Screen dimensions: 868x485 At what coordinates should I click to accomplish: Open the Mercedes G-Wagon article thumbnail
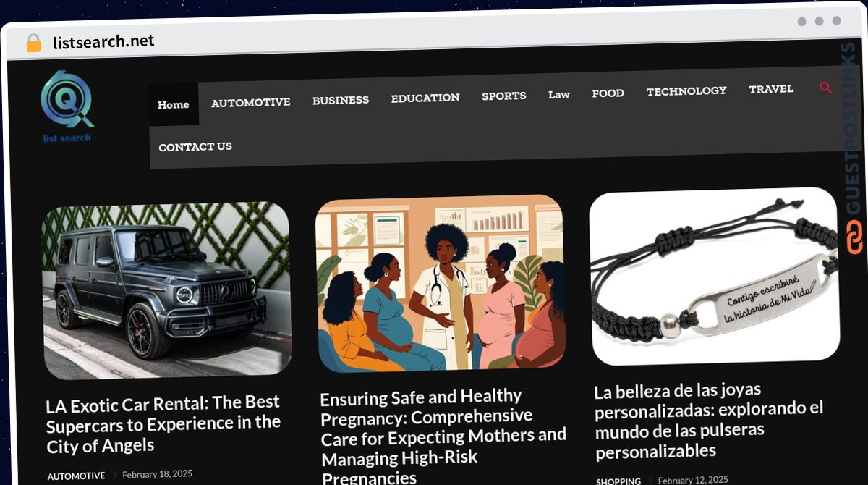[166, 290]
